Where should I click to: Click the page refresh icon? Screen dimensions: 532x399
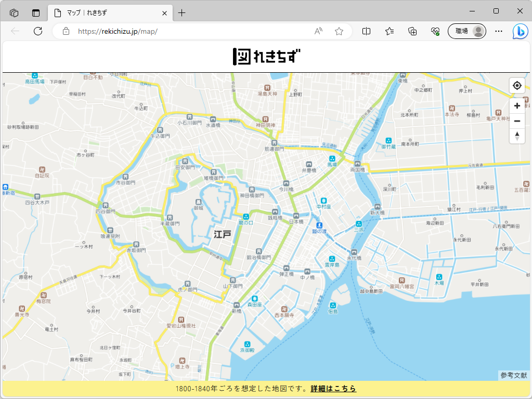[37, 31]
